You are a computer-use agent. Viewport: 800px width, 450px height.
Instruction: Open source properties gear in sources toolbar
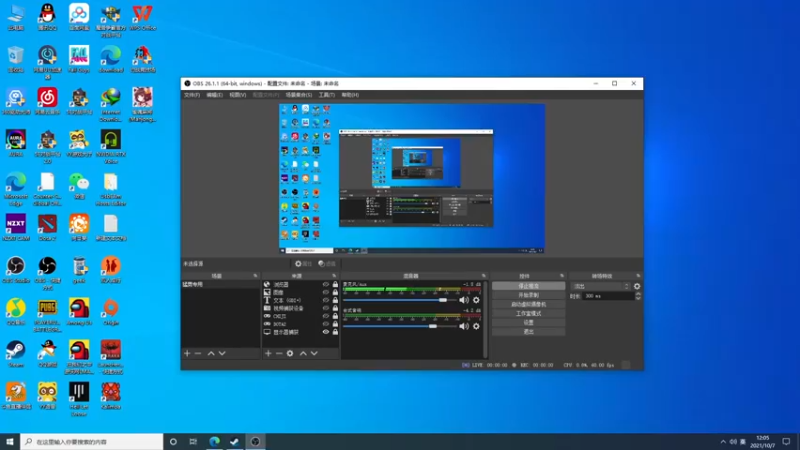point(290,353)
